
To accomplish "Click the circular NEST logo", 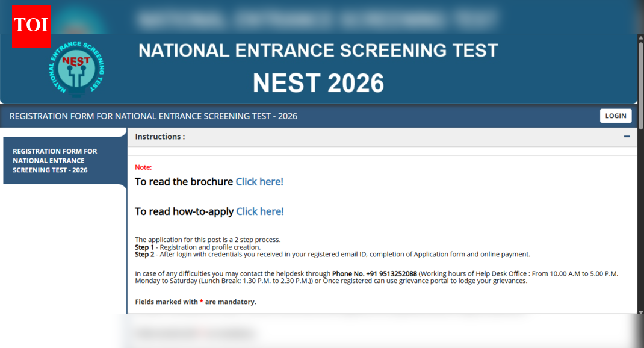I will [x=77, y=70].
